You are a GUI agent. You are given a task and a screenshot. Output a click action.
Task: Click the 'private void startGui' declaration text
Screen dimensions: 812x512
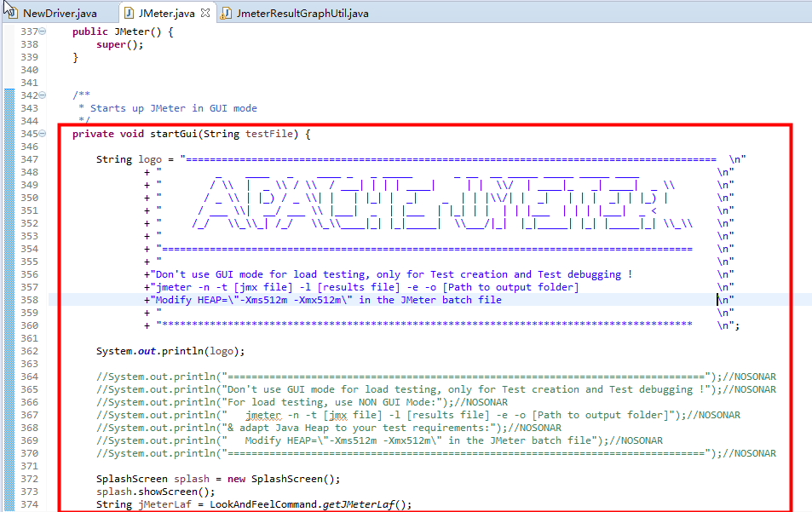pos(135,134)
